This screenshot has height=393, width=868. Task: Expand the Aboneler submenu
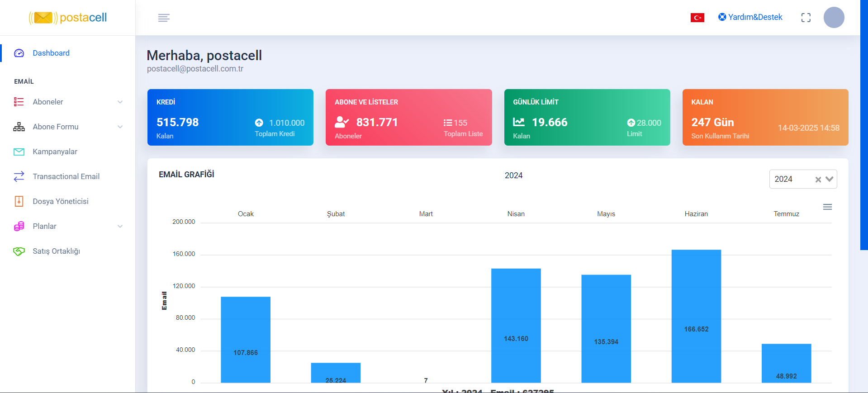point(120,102)
